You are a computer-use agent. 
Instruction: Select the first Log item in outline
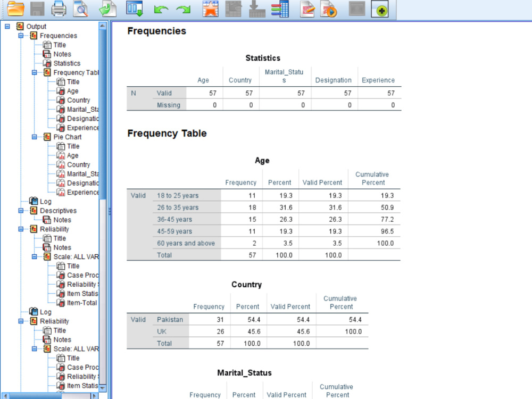pyautogui.click(x=45, y=202)
